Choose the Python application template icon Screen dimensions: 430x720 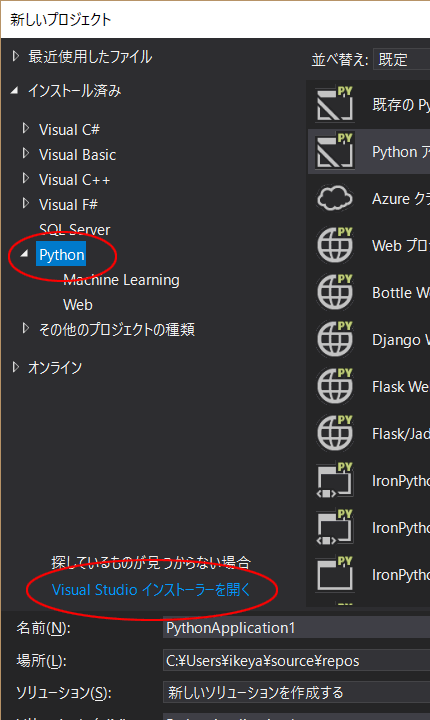(x=335, y=151)
